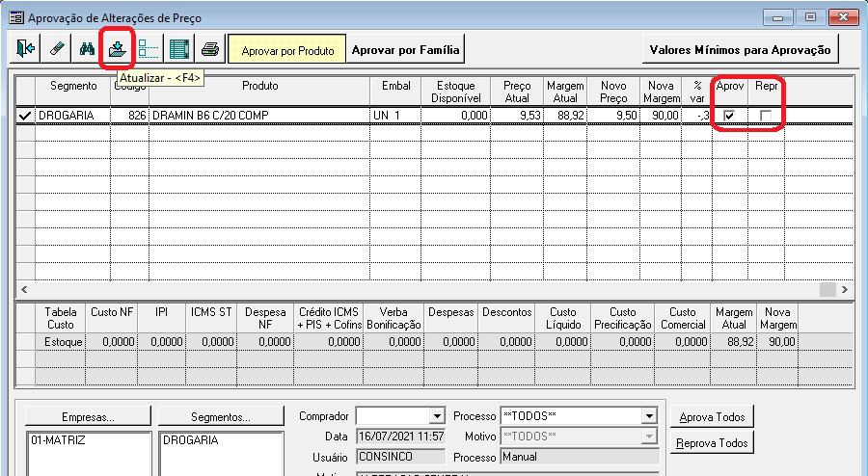The image size is (868, 476).
Task: Click the Novo Preço column header
Action: coord(613,92)
